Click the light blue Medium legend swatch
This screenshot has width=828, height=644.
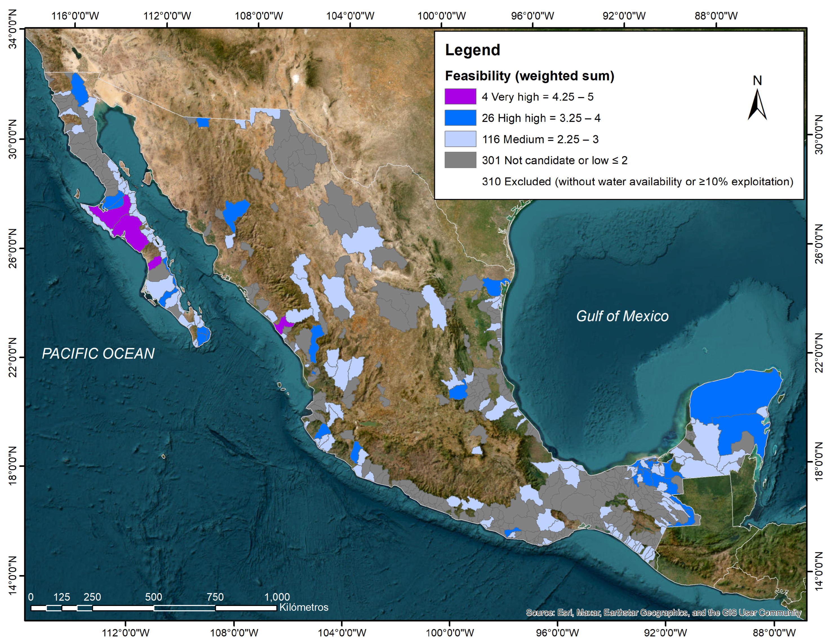(460, 139)
